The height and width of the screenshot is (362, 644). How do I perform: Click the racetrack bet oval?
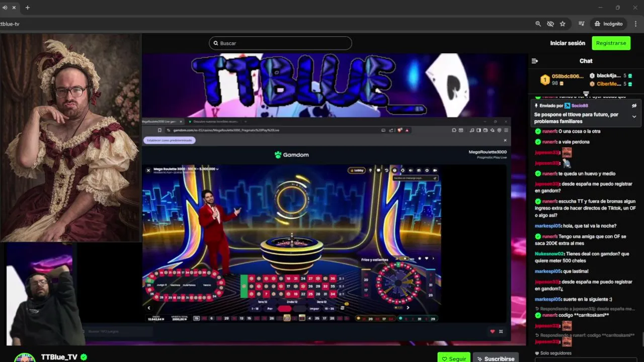[184, 285]
